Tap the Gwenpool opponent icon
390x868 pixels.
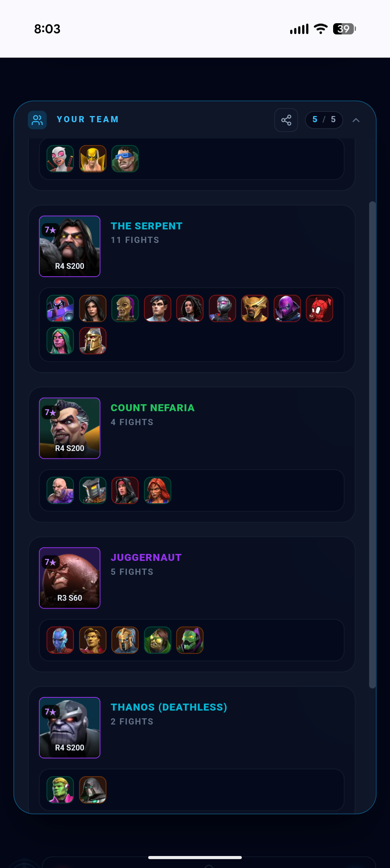point(60,159)
